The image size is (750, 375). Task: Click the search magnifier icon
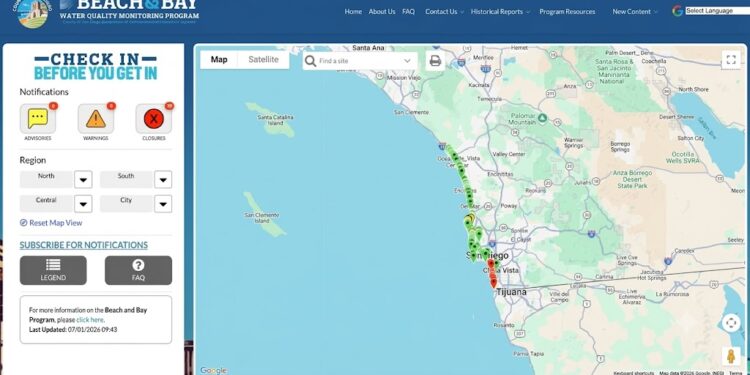pos(310,61)
